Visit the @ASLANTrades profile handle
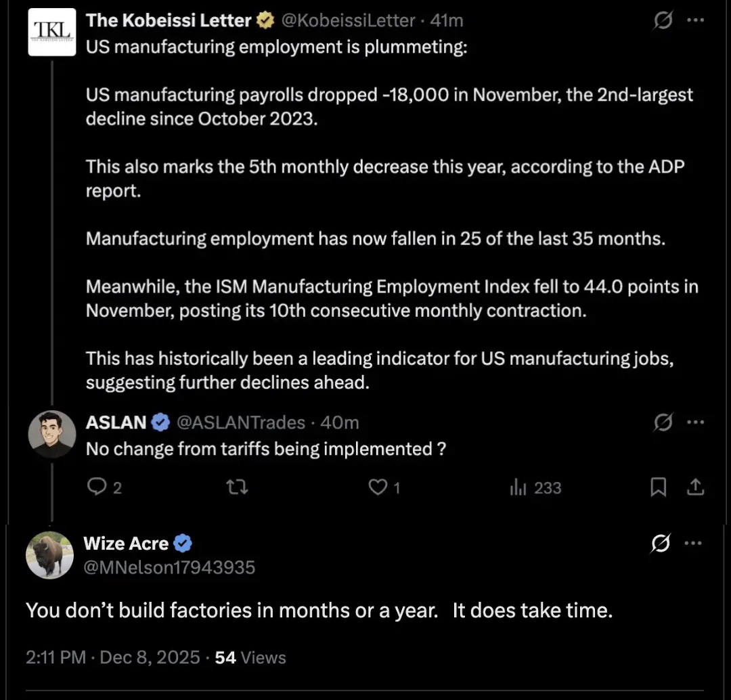 click(241, 422)
